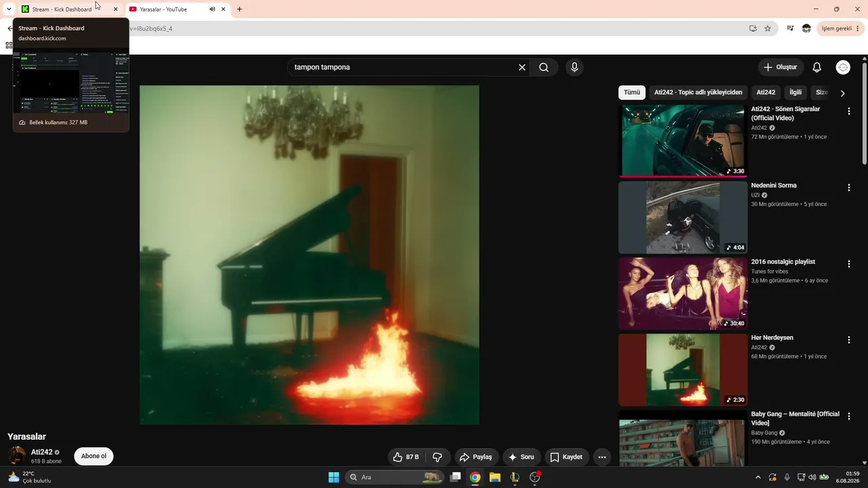
Task: Open Task View on the taskbar
Action: click(x=456, y=477)
